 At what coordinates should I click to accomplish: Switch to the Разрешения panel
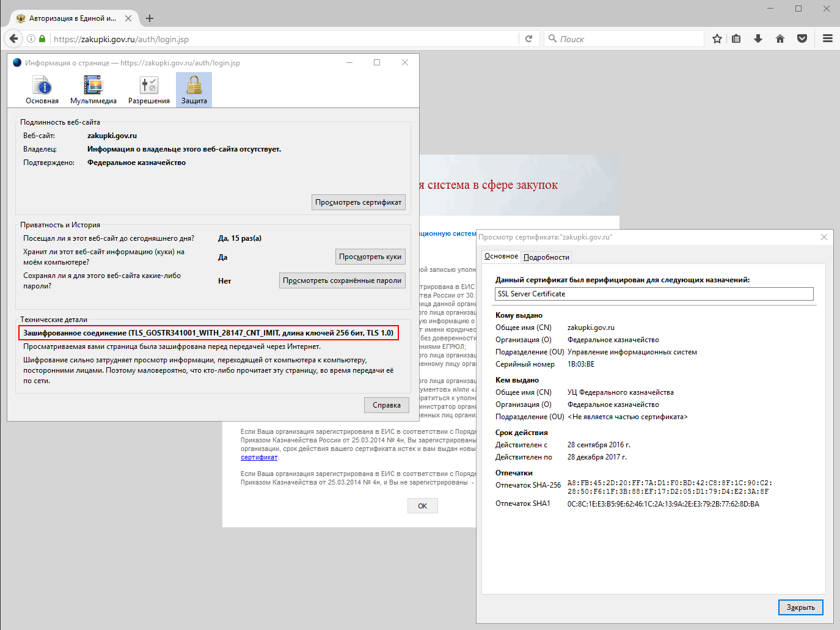[x=149, y=90]
